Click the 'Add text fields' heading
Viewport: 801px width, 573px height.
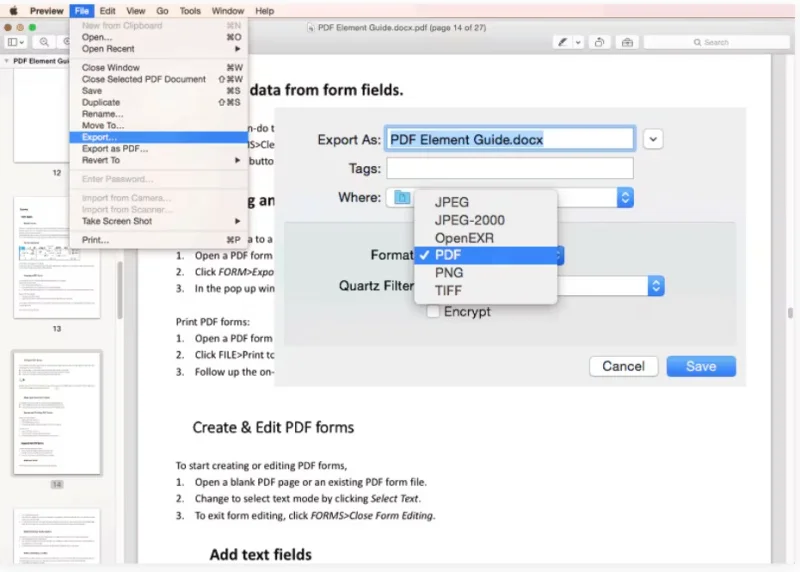pyautogui.click(x=261, y=554)
